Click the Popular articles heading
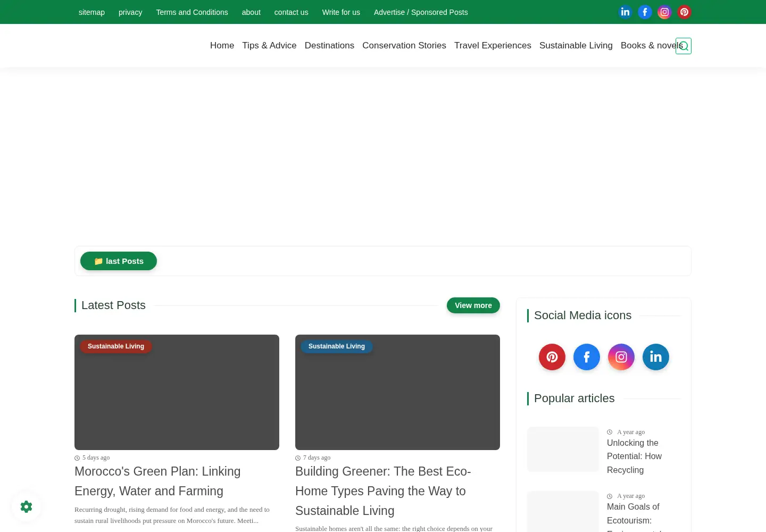 coord(574,398)
